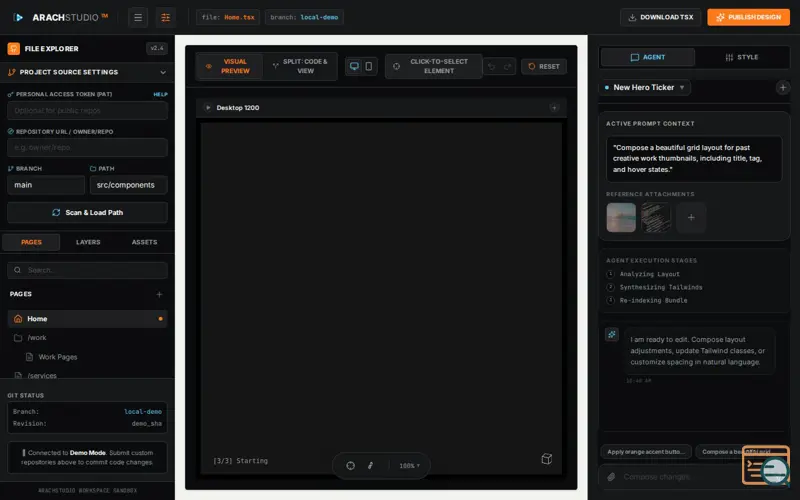Open the PAT Help link
Viewport: 800px width, 500px height.
(x=160, y=94)
